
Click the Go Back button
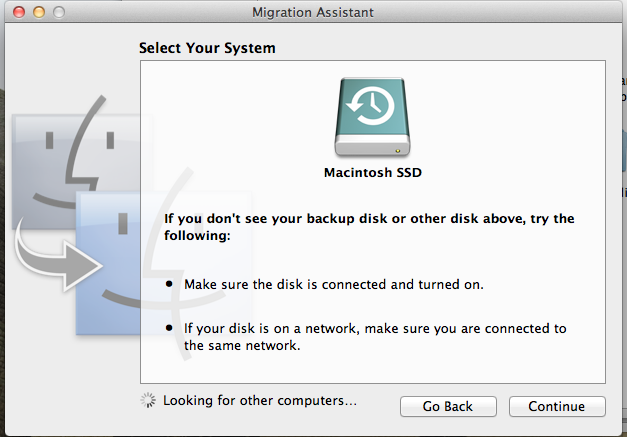point(446,406)
